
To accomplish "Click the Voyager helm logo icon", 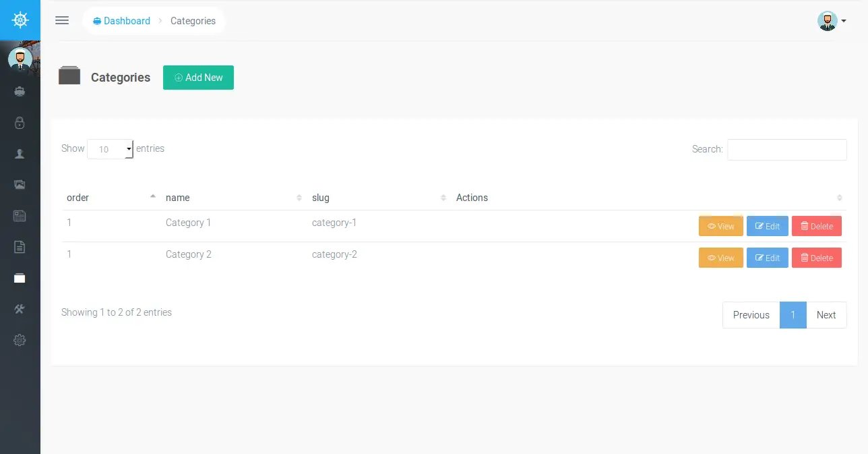I will 20,20.
